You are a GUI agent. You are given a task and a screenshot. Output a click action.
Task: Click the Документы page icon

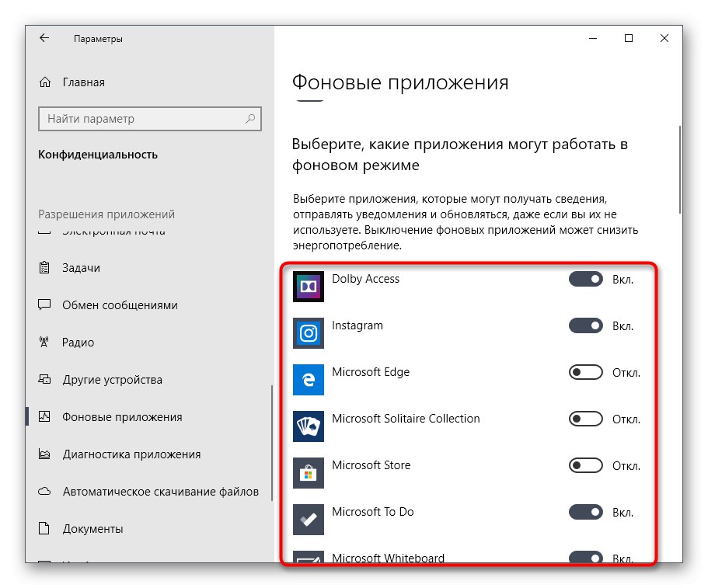(44, 528)
